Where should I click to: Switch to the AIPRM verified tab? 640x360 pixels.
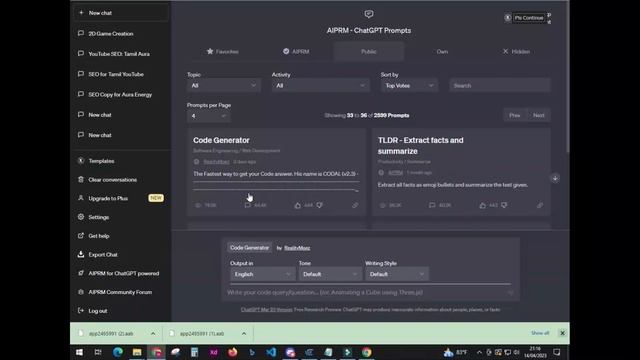click(296, 51)
